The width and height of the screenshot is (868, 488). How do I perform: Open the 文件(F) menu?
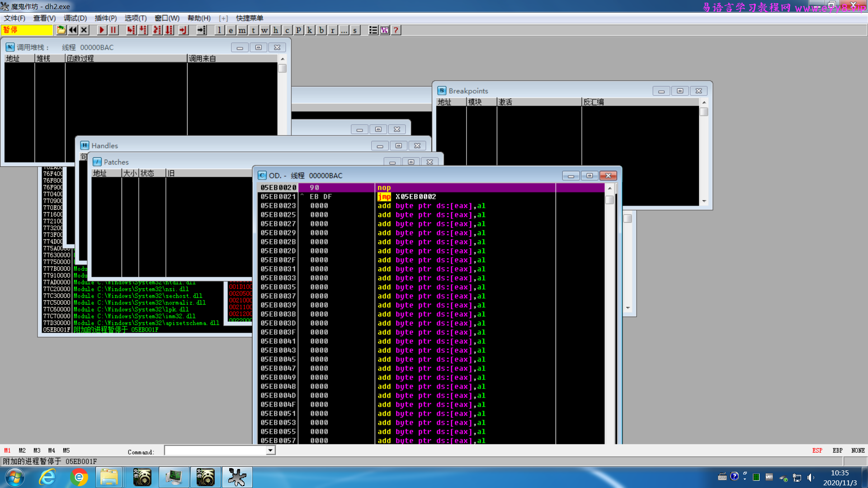tap(14, 18)
